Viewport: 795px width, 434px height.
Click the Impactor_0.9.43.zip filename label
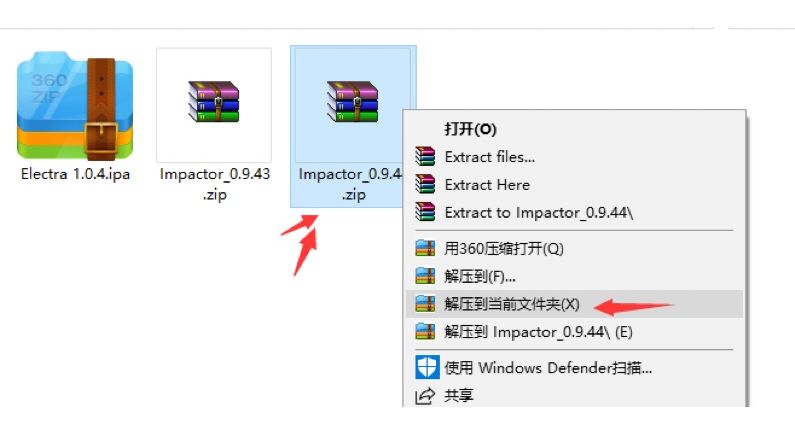[214, 184]
